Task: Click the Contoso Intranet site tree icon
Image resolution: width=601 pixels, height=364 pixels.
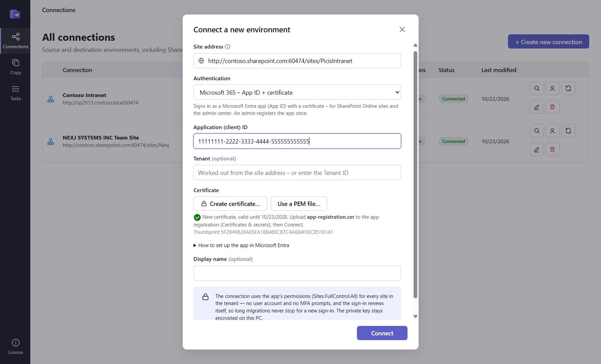Action: pos(51,99)
